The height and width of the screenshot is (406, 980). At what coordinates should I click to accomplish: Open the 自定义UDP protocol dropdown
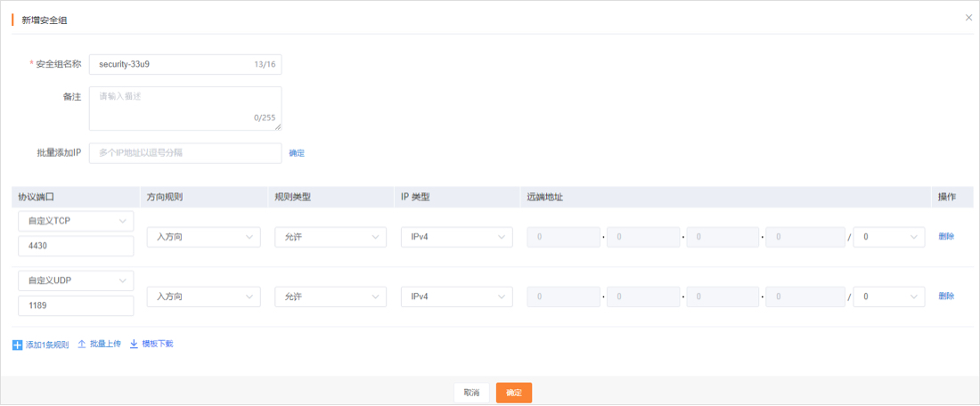(76, 280)
